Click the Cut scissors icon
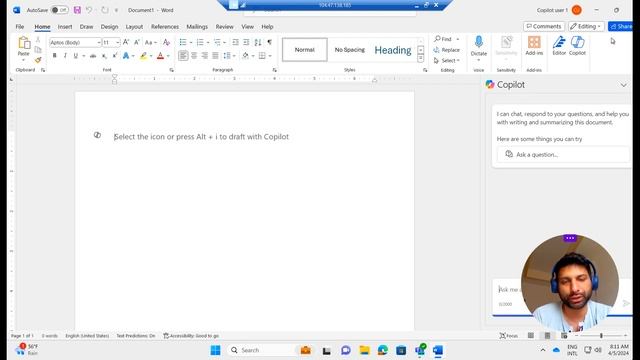The width and height of the screenshot is (640, 360). tap(38, 40)
